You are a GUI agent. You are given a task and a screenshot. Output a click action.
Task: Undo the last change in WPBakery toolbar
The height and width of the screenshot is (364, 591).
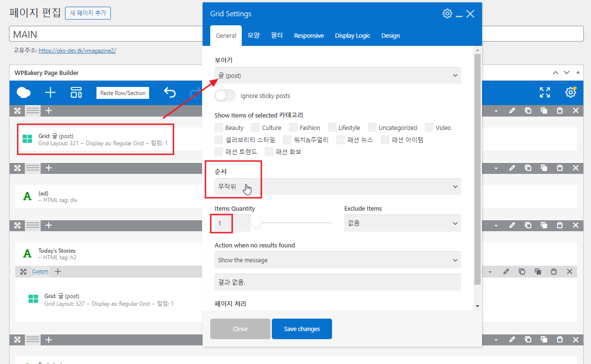pyautogui.click(x=170, y=93)
